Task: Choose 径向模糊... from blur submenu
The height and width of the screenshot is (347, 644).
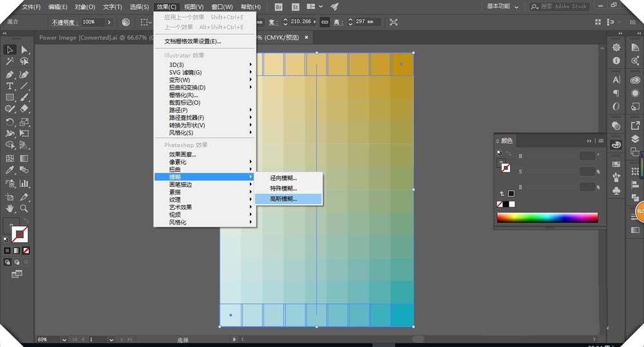Action: tap(289, 178)
